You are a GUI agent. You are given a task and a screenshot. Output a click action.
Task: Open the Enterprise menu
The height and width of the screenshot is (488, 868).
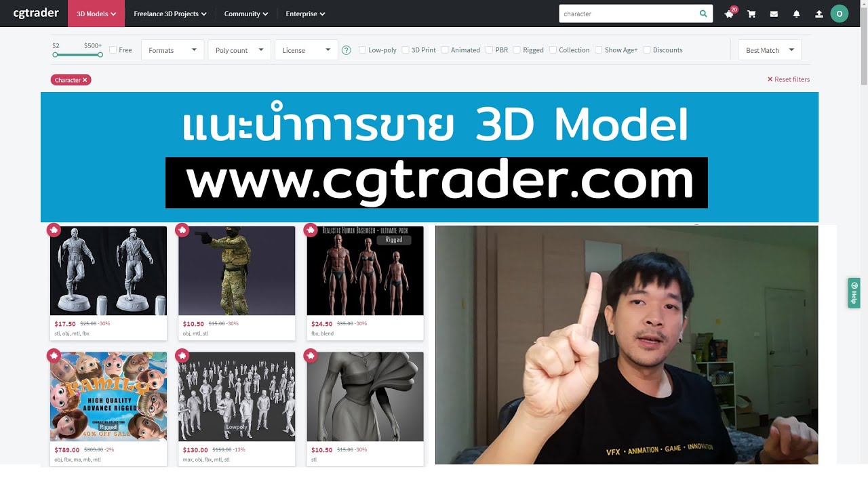305,14
